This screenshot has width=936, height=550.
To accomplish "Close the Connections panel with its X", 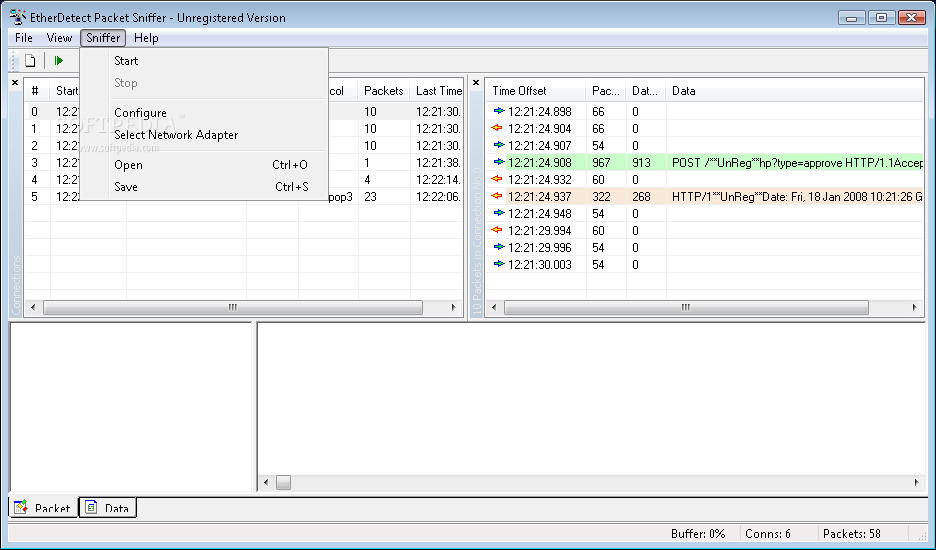I will (x=15, y=82).
